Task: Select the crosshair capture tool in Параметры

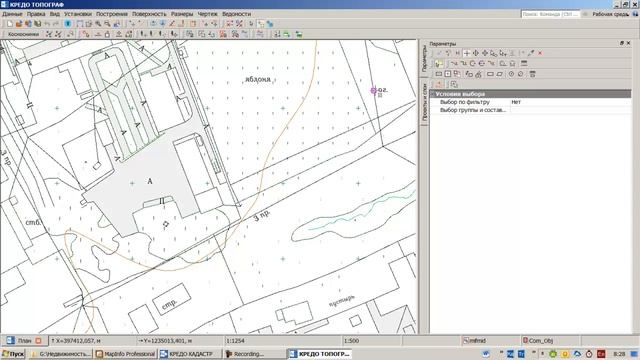Action: [x=467, y=53]
